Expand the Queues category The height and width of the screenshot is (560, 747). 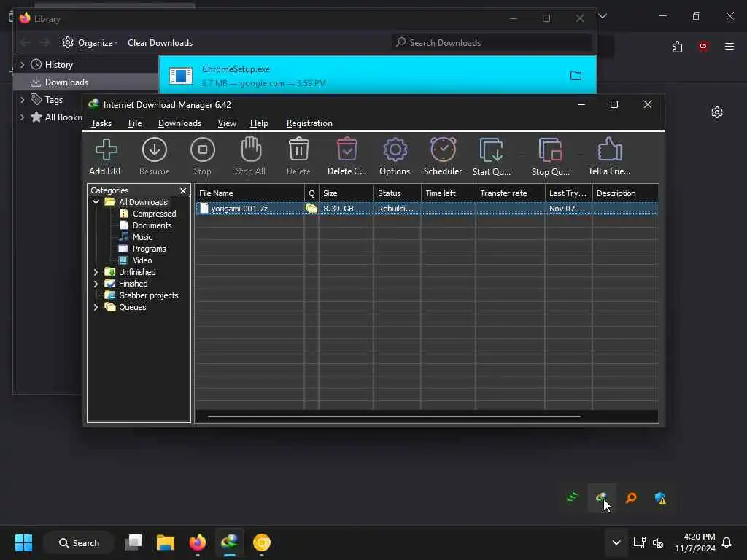click(x=96, y=307)
